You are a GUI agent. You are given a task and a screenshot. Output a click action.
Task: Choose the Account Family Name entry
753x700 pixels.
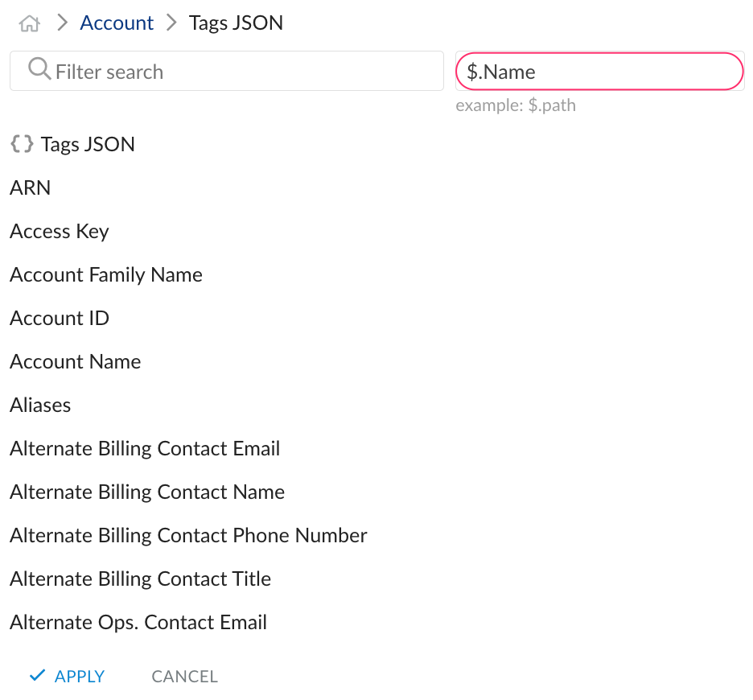(106, 274)
